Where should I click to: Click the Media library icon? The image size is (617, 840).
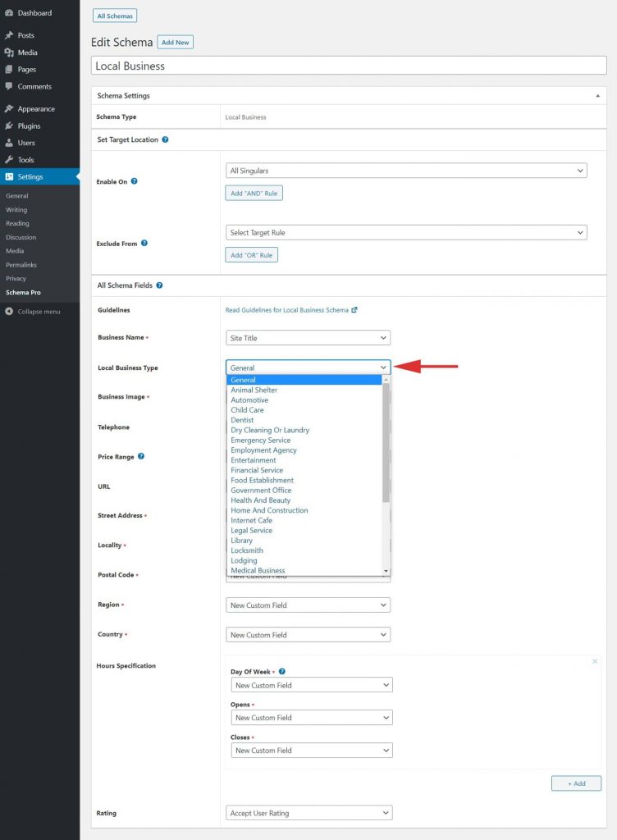pyautogui.click(x=9, y=52)
